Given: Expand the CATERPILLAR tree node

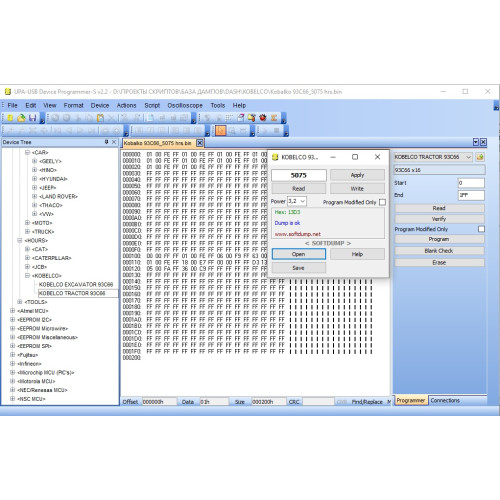Looking at the screenshot, I should click(27, 258).
